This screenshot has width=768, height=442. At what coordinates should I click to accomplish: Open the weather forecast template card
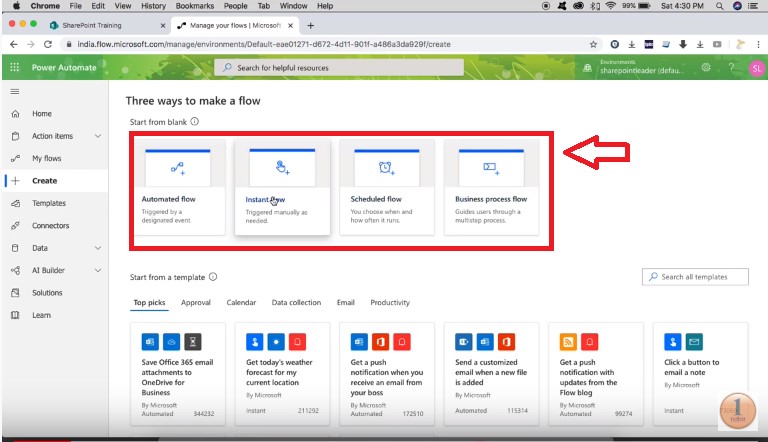[282, 369]
